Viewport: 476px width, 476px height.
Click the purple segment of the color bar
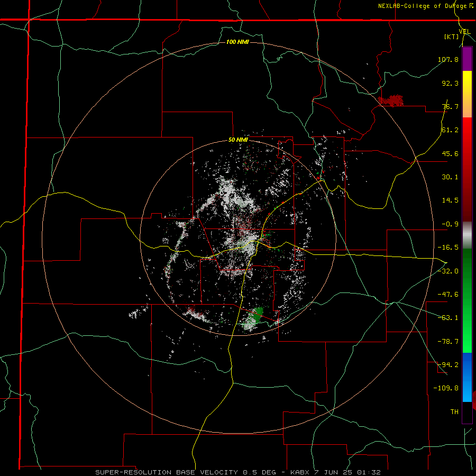pyautogui.click(x=467, y=59)
